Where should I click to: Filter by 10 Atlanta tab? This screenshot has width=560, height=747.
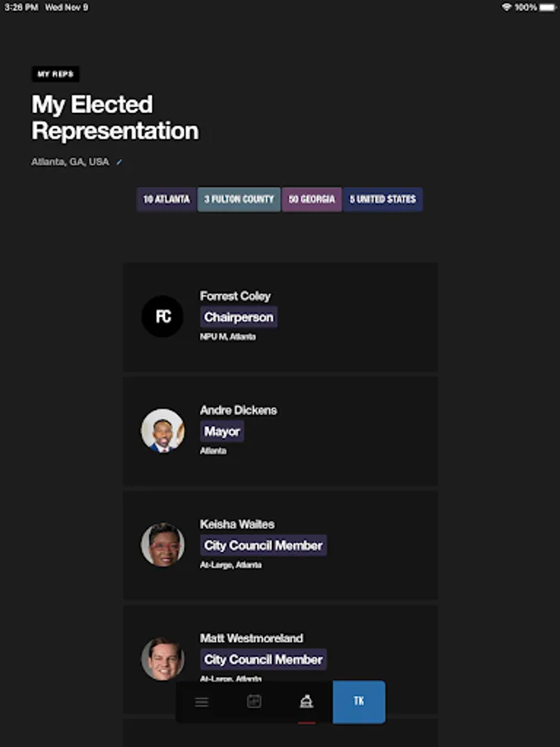tap(167, 199)
